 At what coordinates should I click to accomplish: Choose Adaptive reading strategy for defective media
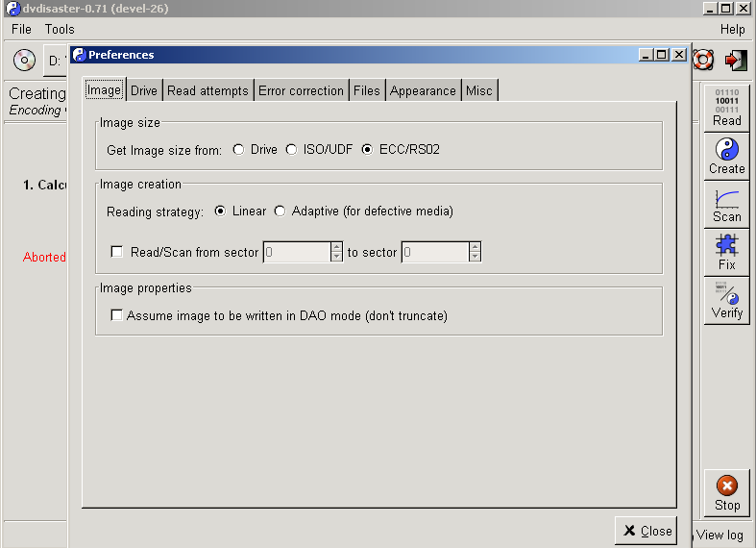click(280, 212)
